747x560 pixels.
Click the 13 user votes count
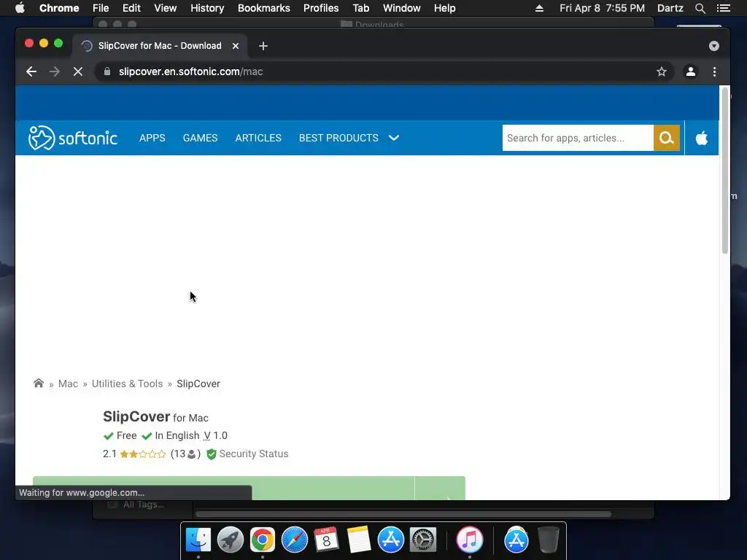(x=185, y=454)
